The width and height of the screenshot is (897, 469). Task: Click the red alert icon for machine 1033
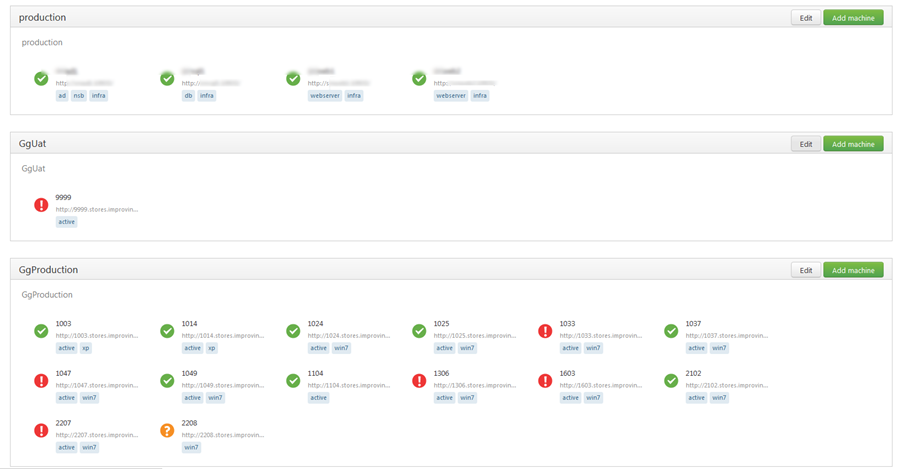pyautogui.click(x=545, y=331)
